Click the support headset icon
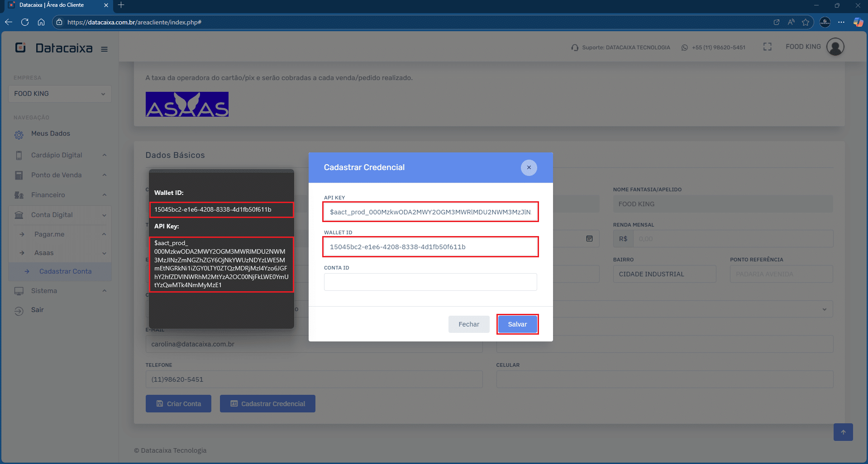The image size is (868, 464). [x=575, y=47]
